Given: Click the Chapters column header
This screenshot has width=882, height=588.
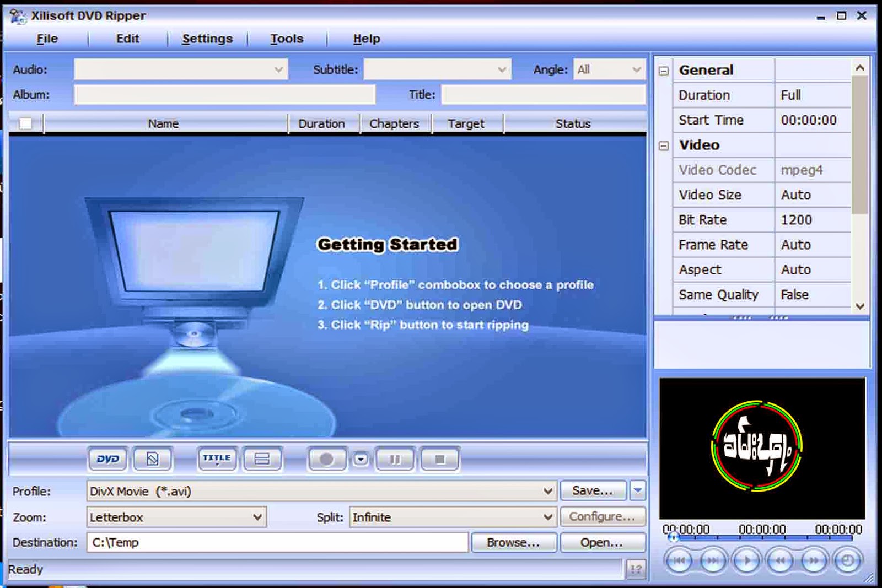Looking at the screenshot, I should 394,123.
